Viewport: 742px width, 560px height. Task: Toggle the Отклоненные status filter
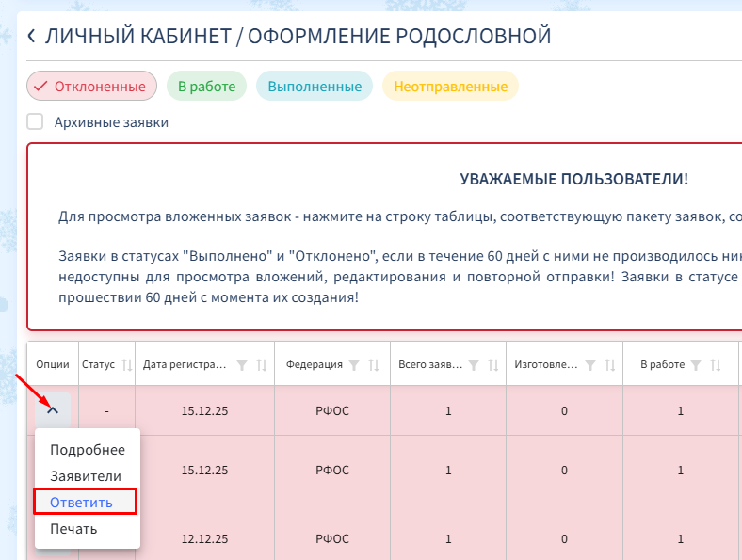[91, 87]
